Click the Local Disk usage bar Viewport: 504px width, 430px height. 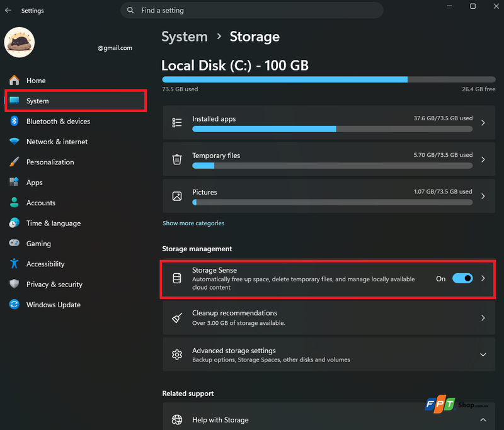[x=328, y=79]
